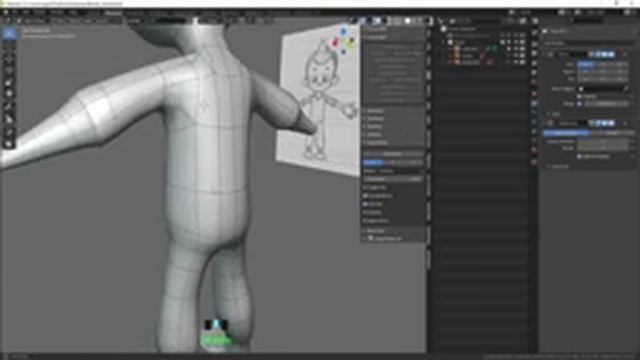Image resolution: width=640 pixels, height=360 pixels.
Task: Open the Physics properties tab
Action: 534,122
